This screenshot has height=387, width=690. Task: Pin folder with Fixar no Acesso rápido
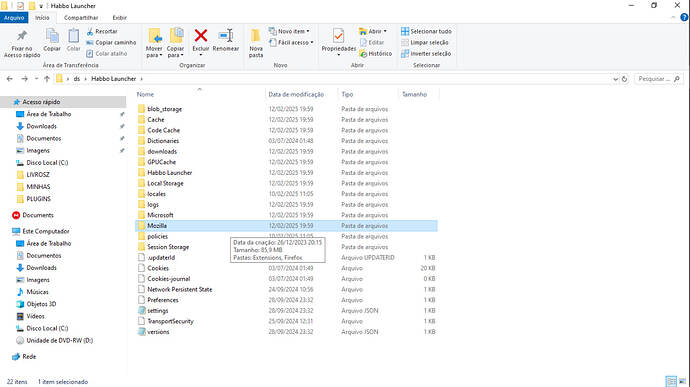[22, 44]
